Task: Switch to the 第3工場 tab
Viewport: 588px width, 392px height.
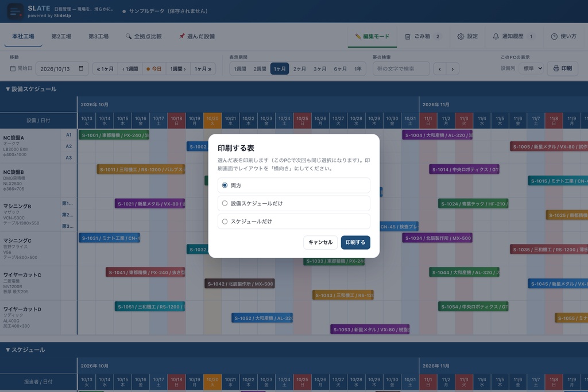Action: click(x=98, y=36)
